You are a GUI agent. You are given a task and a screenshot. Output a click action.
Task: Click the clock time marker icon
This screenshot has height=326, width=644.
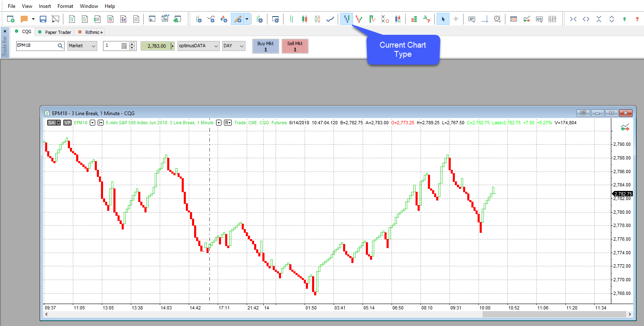click(x=497, y=19)
